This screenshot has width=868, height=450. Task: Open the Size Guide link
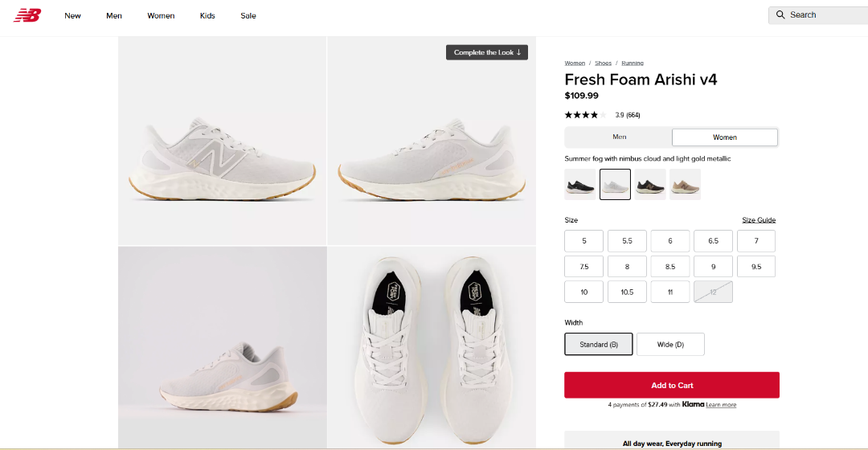click(x=759, y=220)
